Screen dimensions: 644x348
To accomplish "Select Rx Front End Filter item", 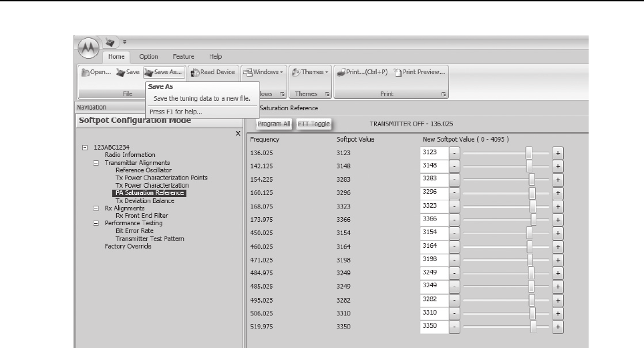I will 142,215.
